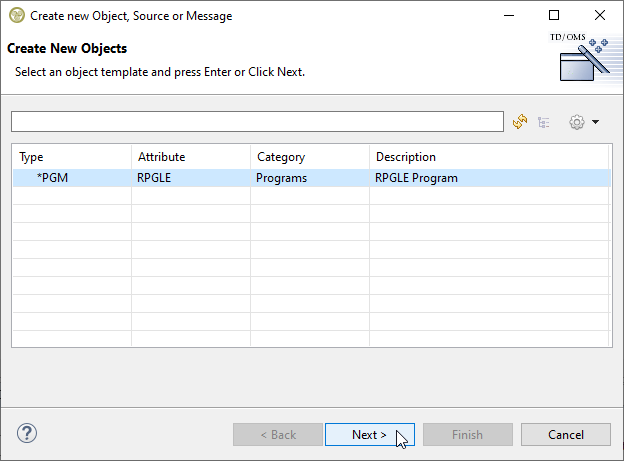624x461 pixels.
Task: Click the dialog title bar app icon
Action: point(16,16)
